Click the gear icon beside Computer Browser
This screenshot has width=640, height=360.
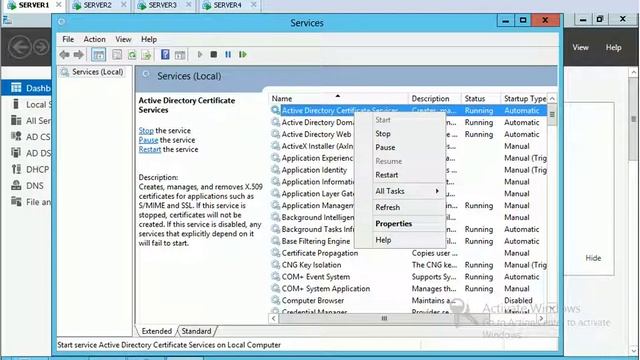pyautogui.click(x=276, y=300)
